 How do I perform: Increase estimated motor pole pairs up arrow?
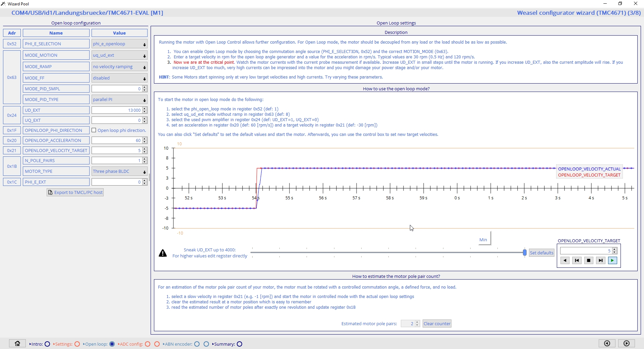point(417,322)
